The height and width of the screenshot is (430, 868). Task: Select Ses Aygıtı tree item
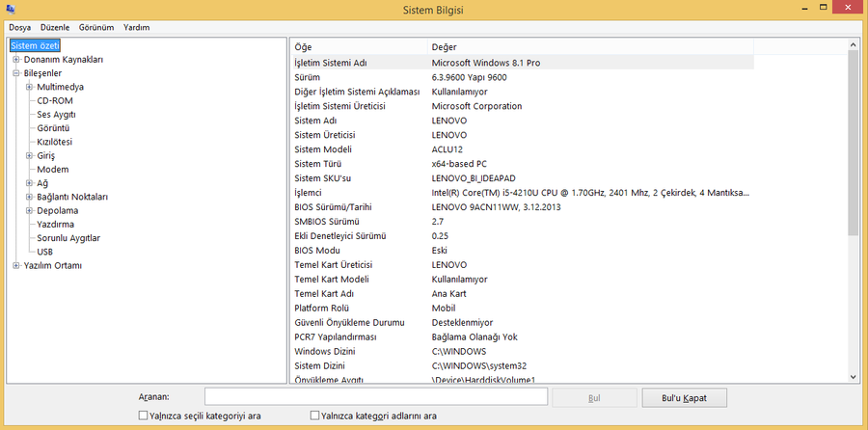[x=57, y=115]
